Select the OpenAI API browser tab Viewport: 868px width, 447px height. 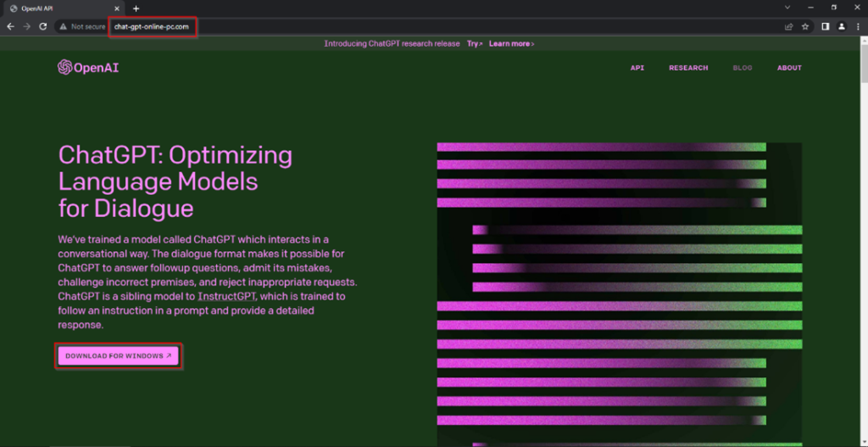pos(64,8)
